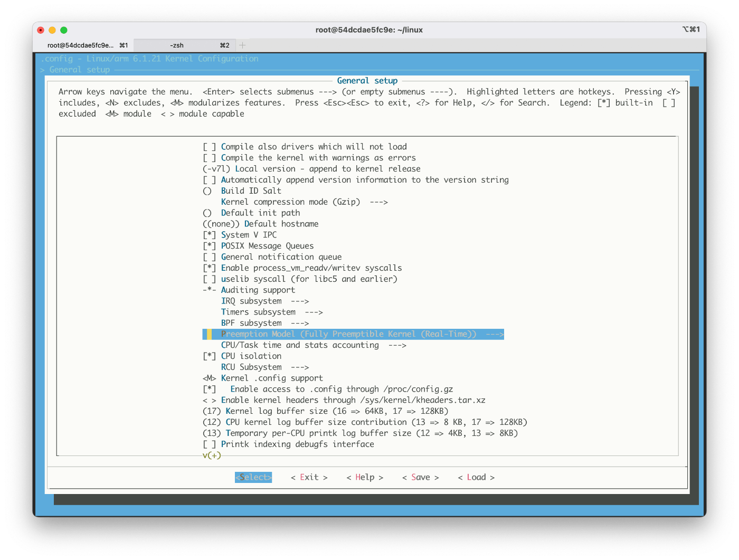Select the Auditing support entry

(249, 290)
